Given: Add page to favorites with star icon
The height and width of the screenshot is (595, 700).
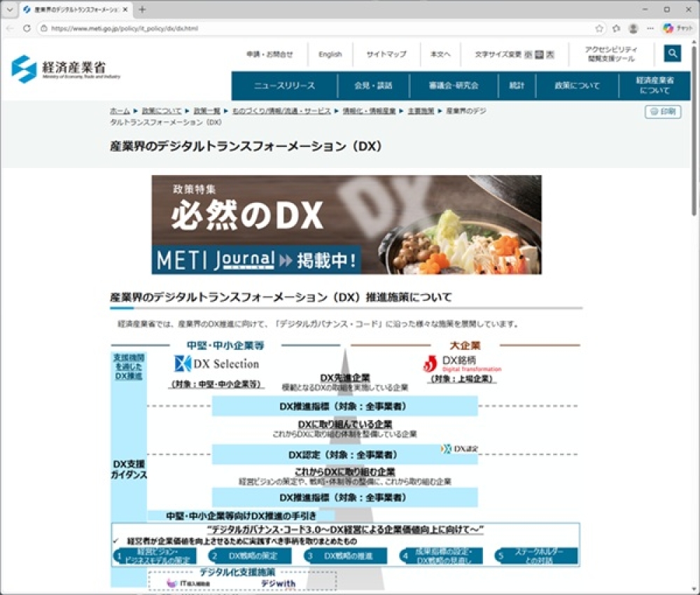Looking at the screenshot, I should click(x=599, y=29).
